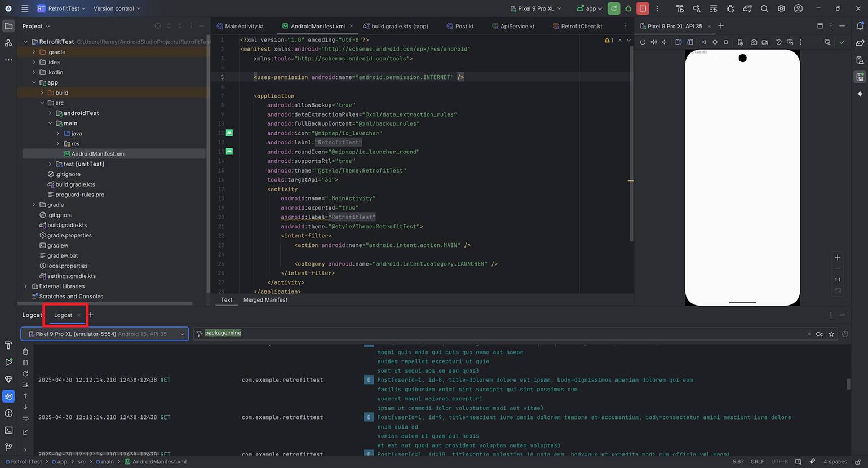Toggle favorite star on Logcat filter
Image resolution: width=868 pixels, height=468 pixels.
click(831, 334)
